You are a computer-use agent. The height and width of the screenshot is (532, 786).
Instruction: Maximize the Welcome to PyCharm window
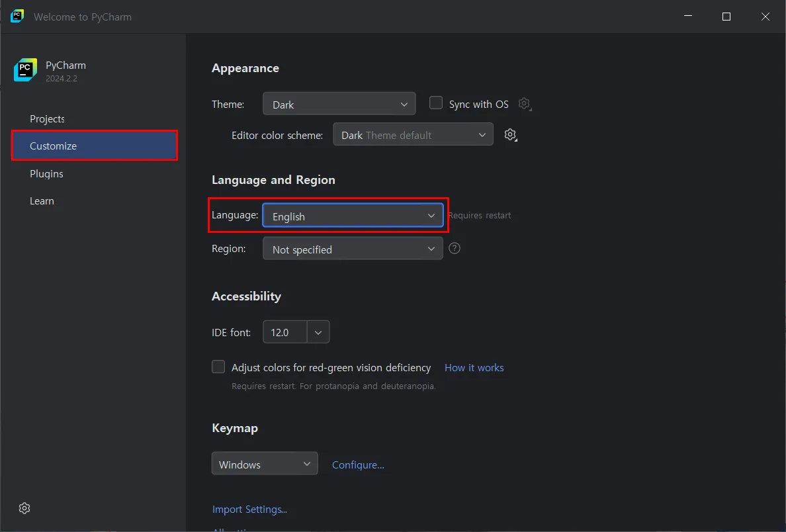pos(726,16)
